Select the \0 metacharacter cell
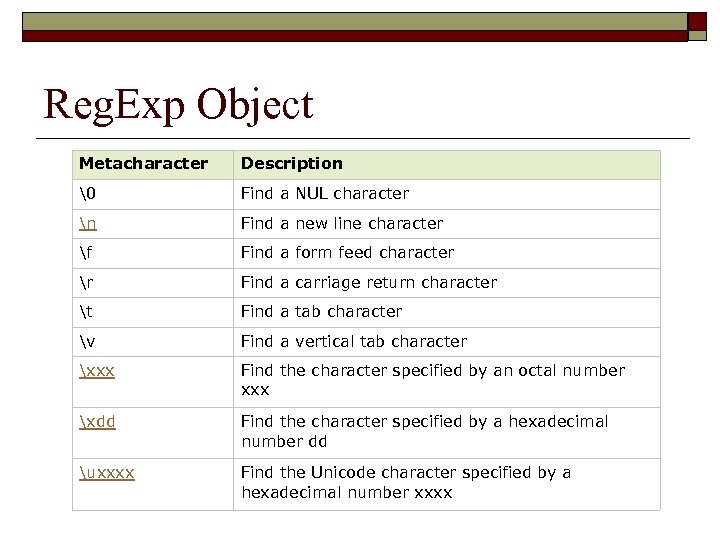The image size is (720, 540). pyautogui.click(x=87, y=193)
